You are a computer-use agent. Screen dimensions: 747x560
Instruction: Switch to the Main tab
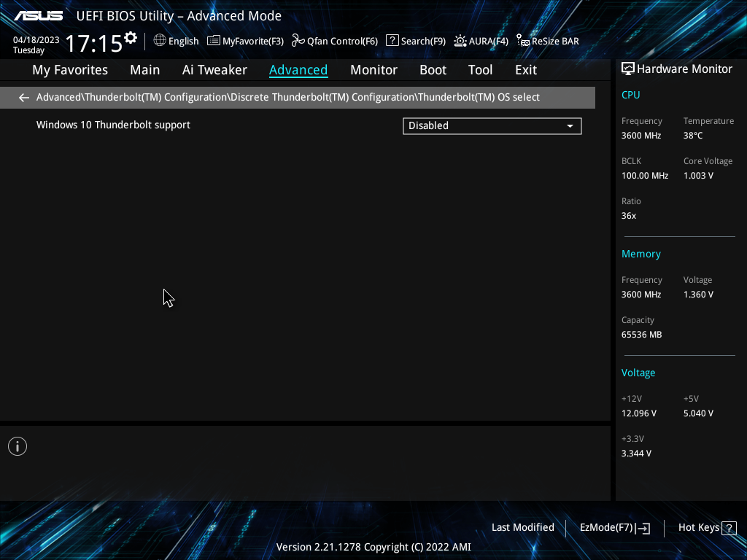[145, 70]
